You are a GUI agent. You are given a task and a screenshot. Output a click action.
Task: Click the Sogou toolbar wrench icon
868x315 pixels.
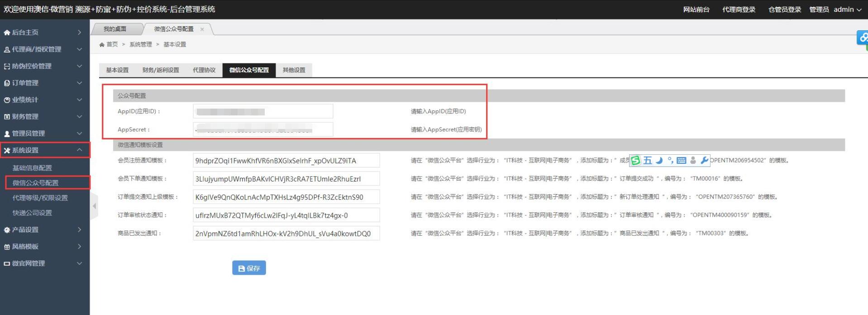[704, 160]
